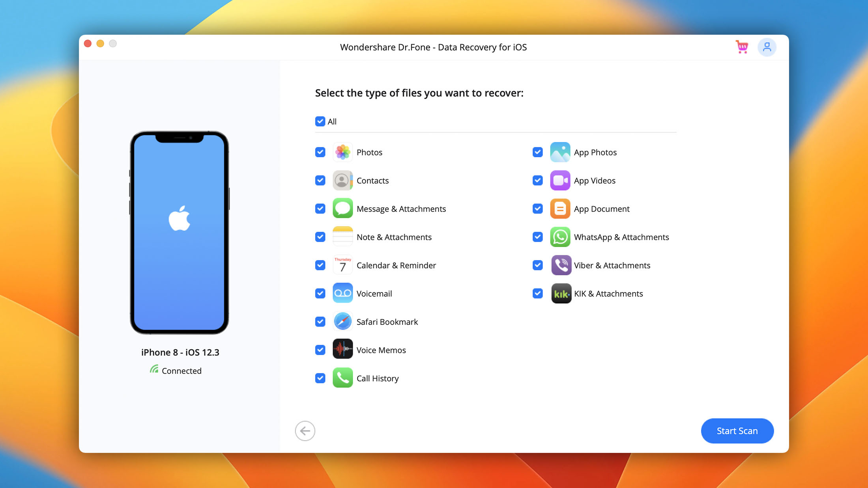
Task: Click the "App Document" label
Action: [x=602, y=209]
